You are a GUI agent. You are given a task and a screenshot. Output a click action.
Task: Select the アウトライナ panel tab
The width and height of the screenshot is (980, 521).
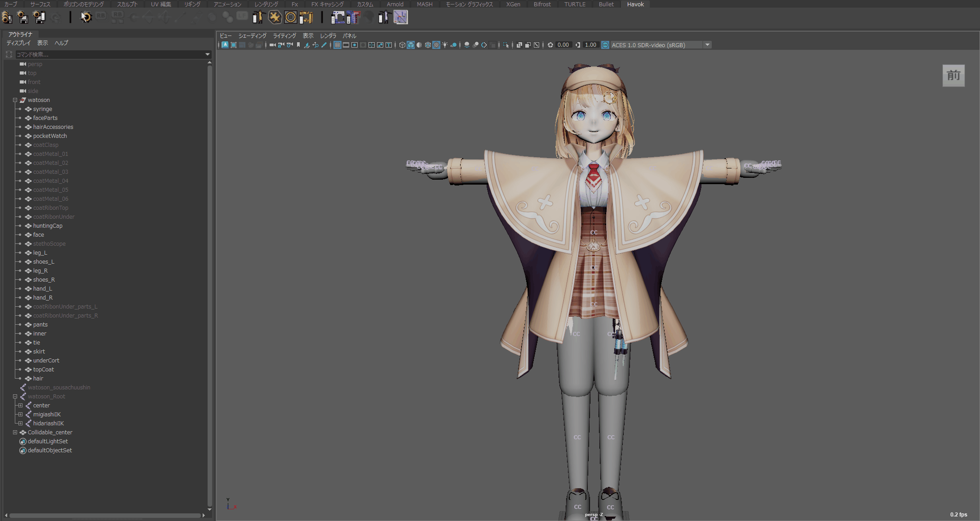(x=20, y=34)
